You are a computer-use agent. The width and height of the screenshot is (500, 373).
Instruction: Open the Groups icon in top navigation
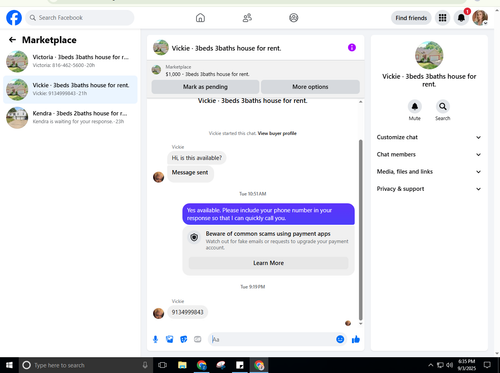(x=294, y=18)
